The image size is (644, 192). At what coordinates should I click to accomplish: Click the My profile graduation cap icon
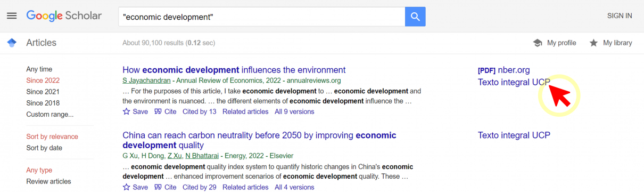pos(538,43)
